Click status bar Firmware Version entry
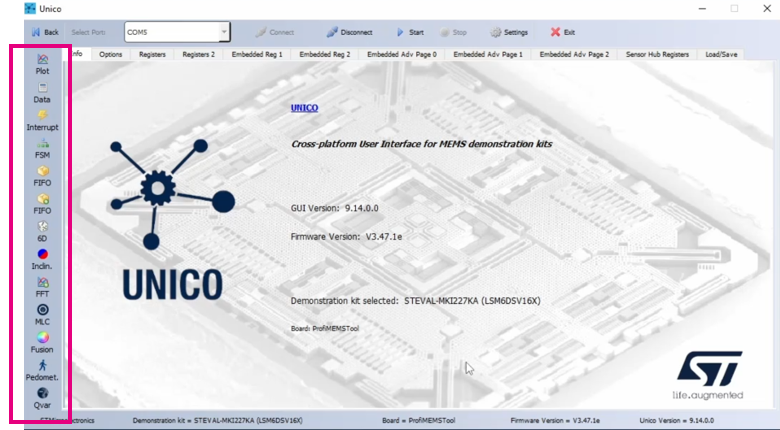Image resolution: width=780 pixels, height=430 pixels. coord(555,421)
